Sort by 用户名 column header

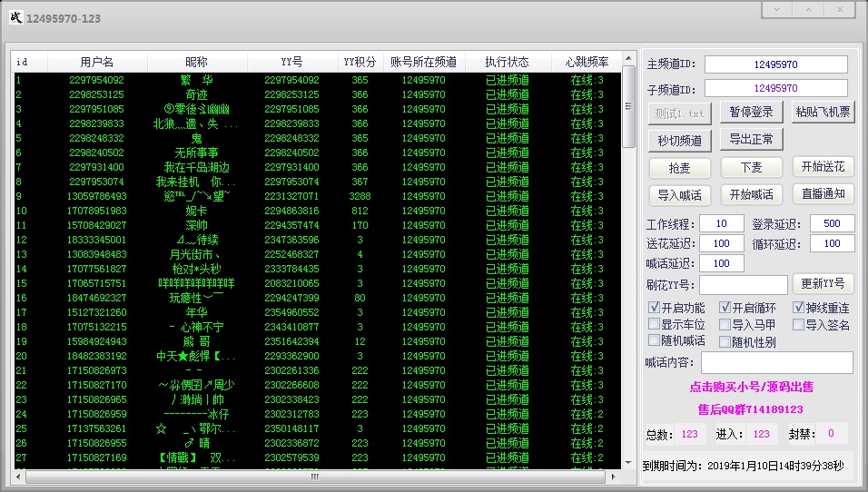pos(97,62)
